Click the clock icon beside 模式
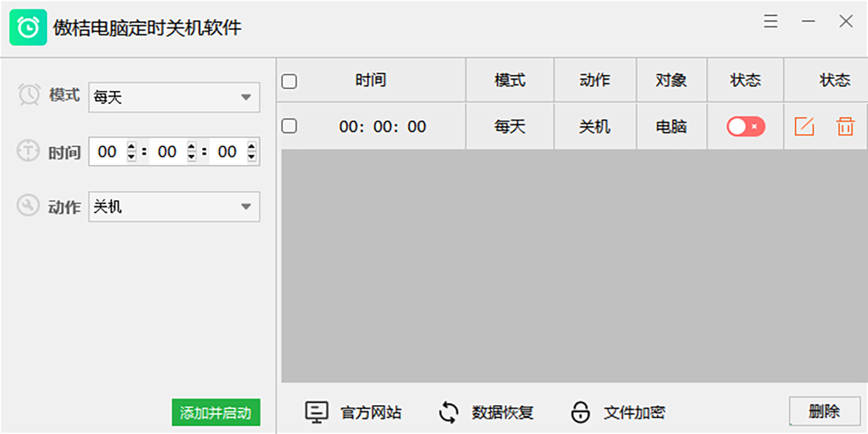This screenshot has height=434, width=868. [x=29, y=95]
